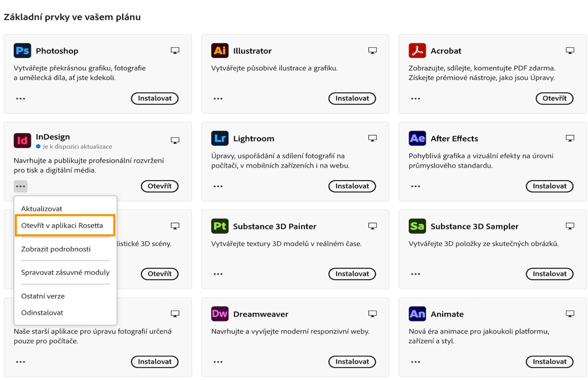Click monitor icon on the 3D scény card
Image resolution: width=588 pixels, height=380 pixels.
[x=175, y=226]
